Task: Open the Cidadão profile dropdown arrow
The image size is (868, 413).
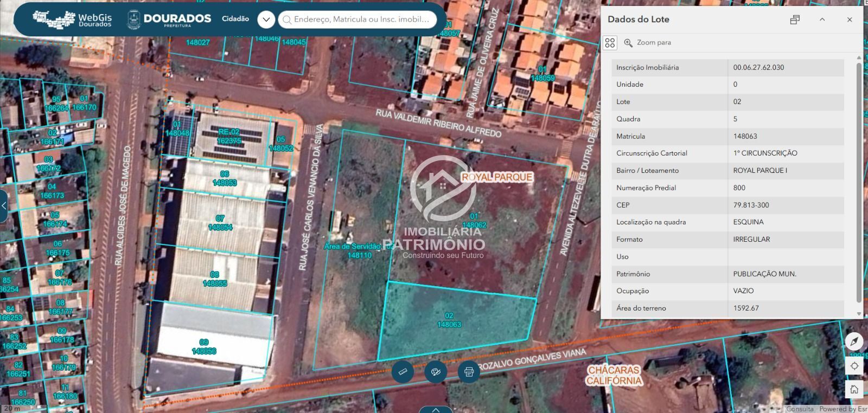Action: (266, 20)
